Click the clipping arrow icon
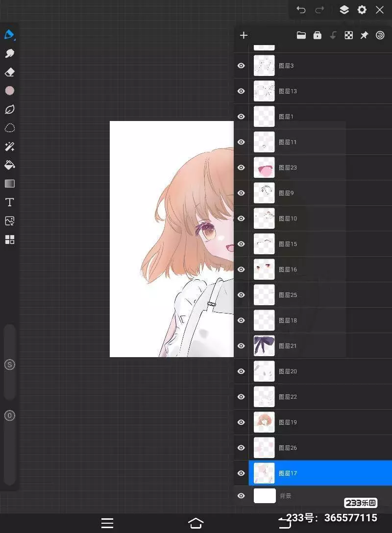The width and height of the screenshot is (392, 533). pyautogui.click(x=333, y=35)
